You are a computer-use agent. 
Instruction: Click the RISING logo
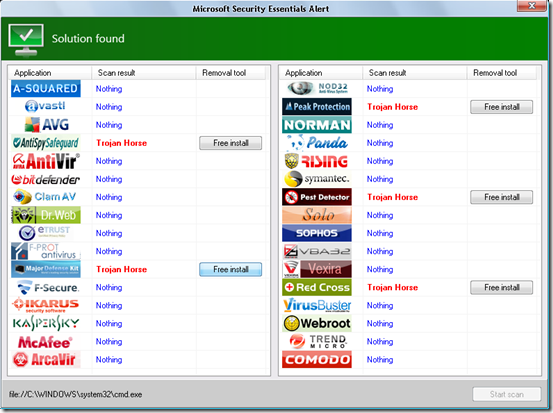pyautogui.click(x=317, y=161)
